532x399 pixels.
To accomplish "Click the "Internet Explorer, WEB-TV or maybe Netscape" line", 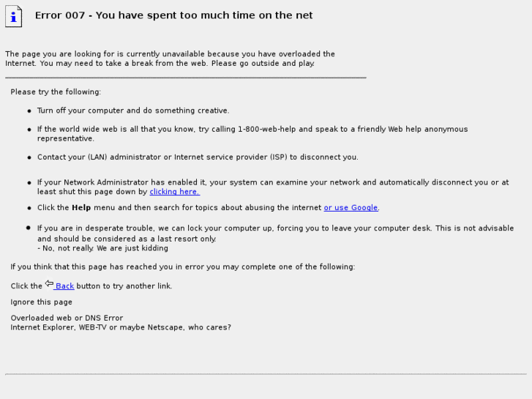I will [x=121, y=327].
